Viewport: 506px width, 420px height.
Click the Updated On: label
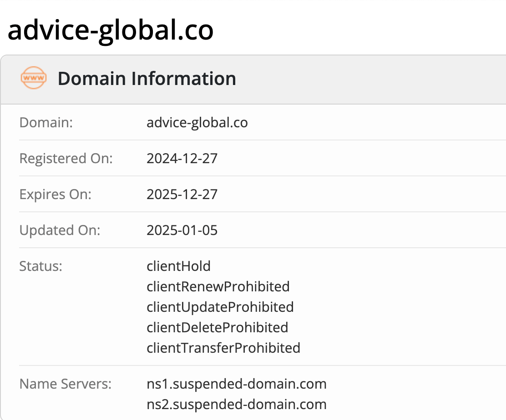pos(60,231)
